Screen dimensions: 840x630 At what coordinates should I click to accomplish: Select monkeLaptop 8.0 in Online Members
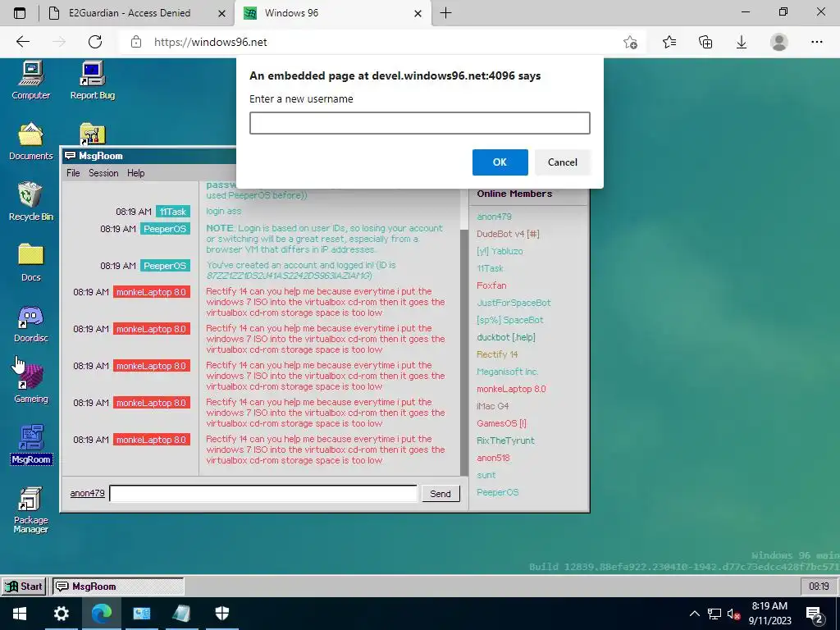(511, 389)
